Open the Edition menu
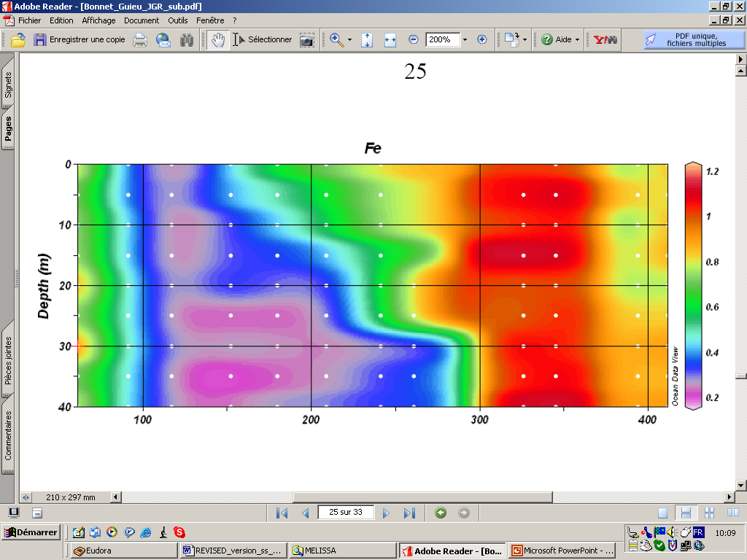This screenshot has width=747, height=560. point(61,20)
